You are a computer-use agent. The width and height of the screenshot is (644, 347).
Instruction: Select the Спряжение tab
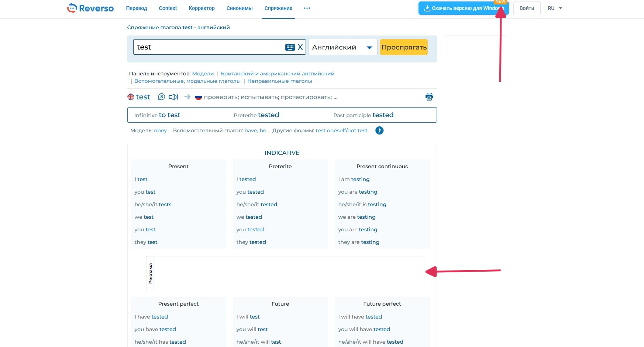click(x=278, y=8)
